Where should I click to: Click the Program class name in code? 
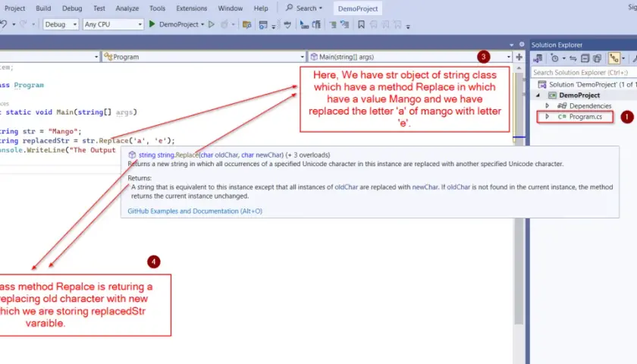pyautogui.click(x=29, y=85)
